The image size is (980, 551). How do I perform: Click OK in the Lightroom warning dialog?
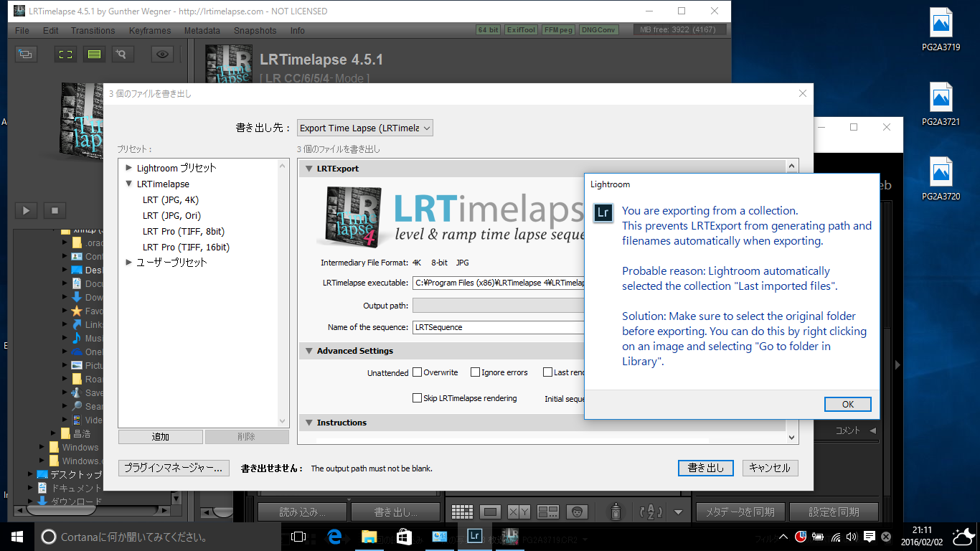pyautogui.click(x=847, y=404)
